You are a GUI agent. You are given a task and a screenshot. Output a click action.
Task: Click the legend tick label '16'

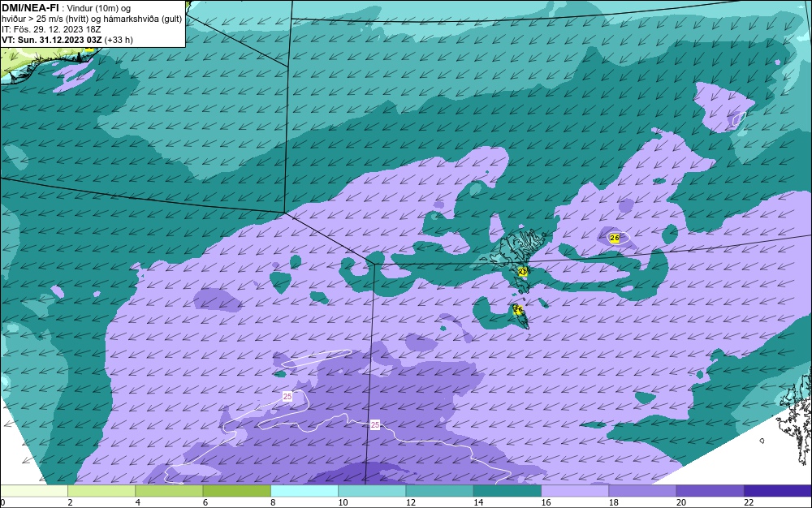point(546,502)
